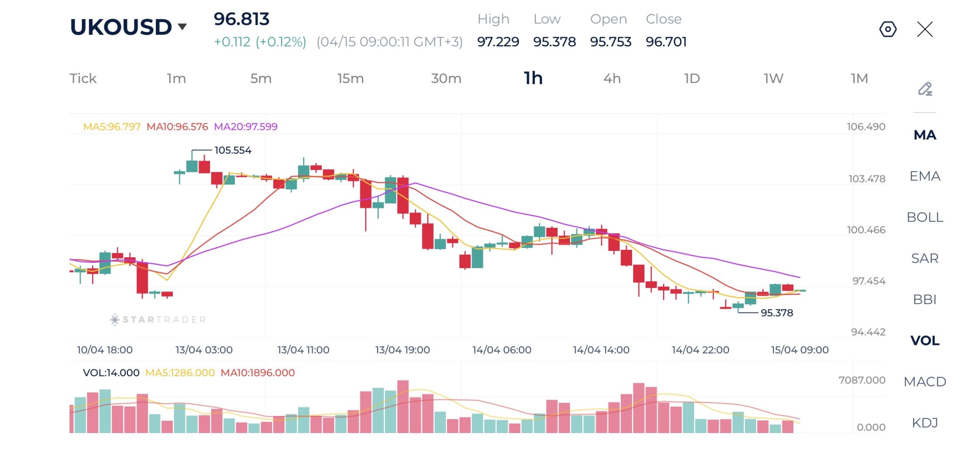This screenshot has width=980, height=451.
Task: Toggle the BOLL indicator
Action: 925,217
